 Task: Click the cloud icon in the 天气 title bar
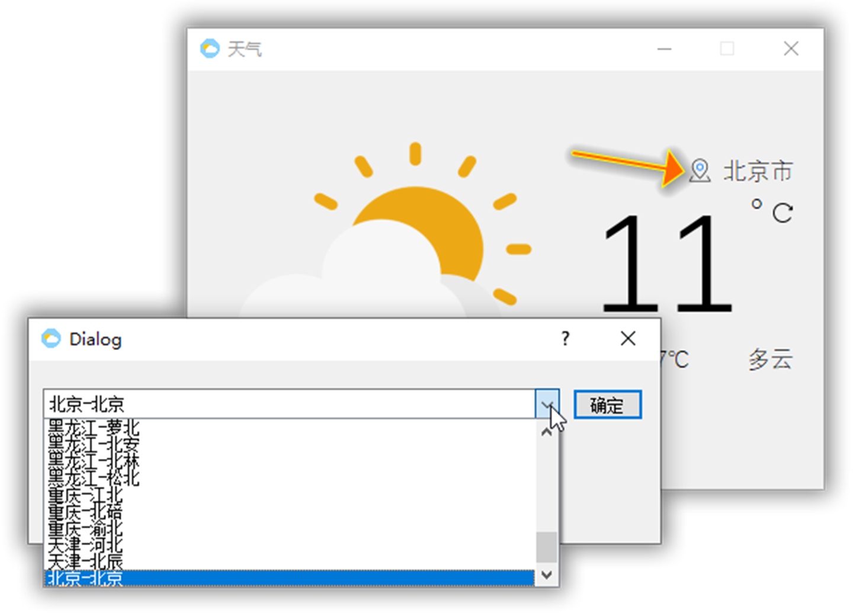(210, 49)
